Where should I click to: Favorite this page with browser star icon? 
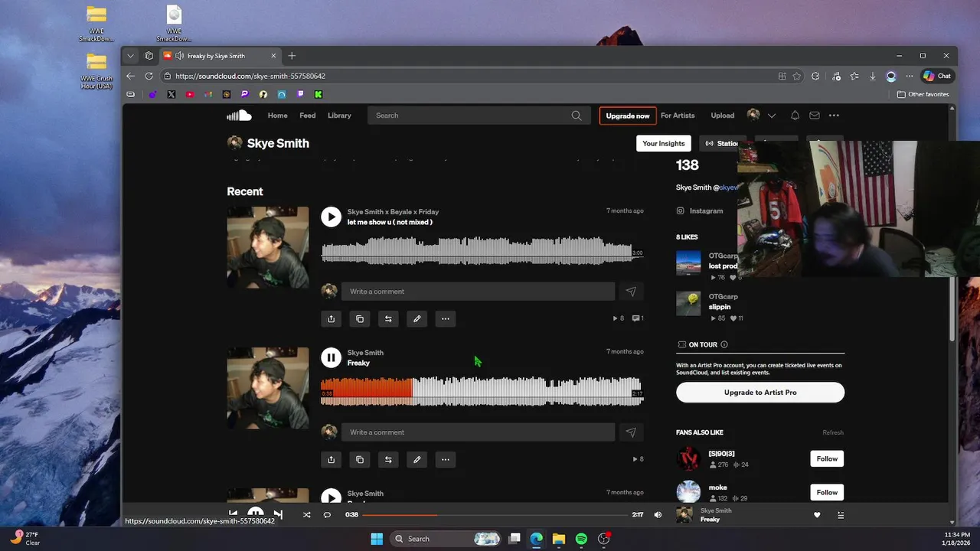[x=797, y=76]
